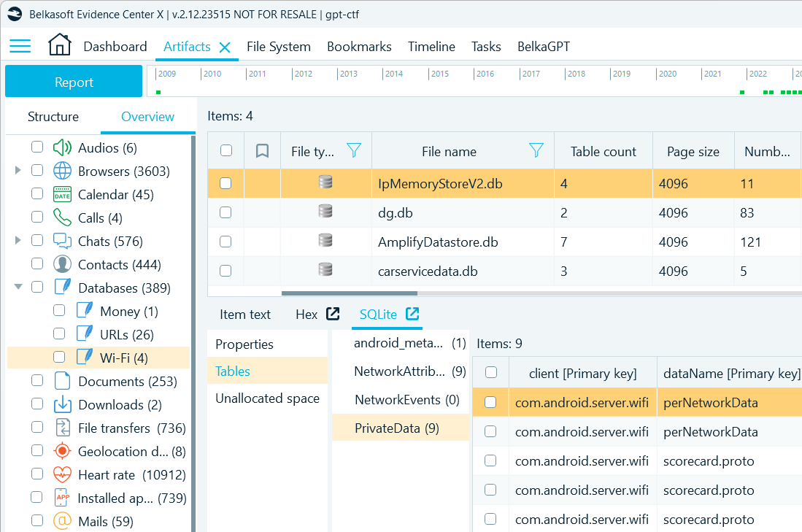The width and height of the screenshot is (802, 532).
Task: Open the Timeline tab
Action: click(431, 47)
